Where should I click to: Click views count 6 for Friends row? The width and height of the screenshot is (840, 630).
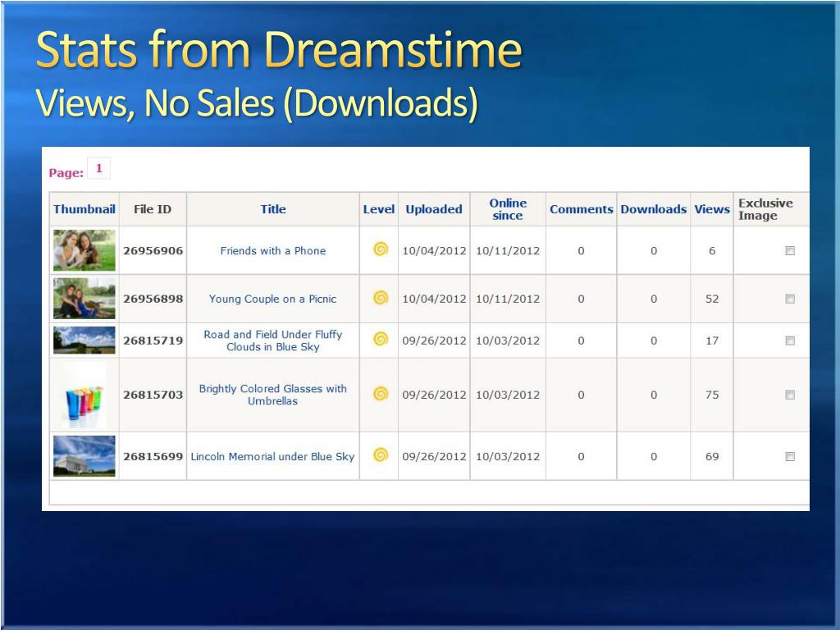(x=712, y=251)
